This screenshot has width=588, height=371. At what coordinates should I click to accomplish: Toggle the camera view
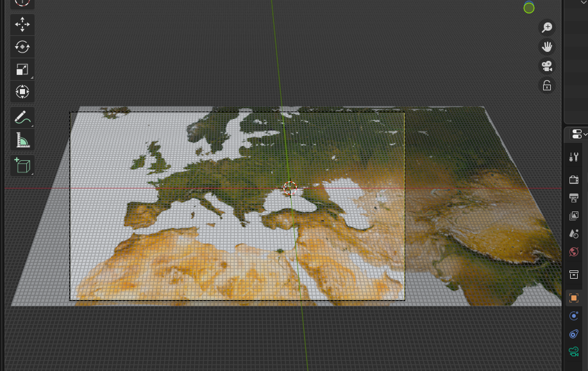547,66
